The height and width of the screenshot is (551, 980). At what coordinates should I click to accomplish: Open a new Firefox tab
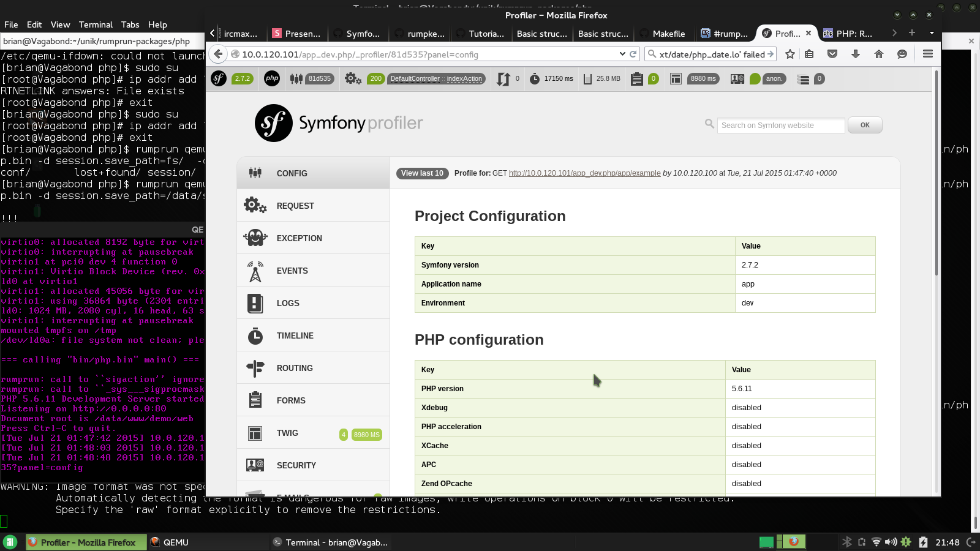(x=912, y=32)
